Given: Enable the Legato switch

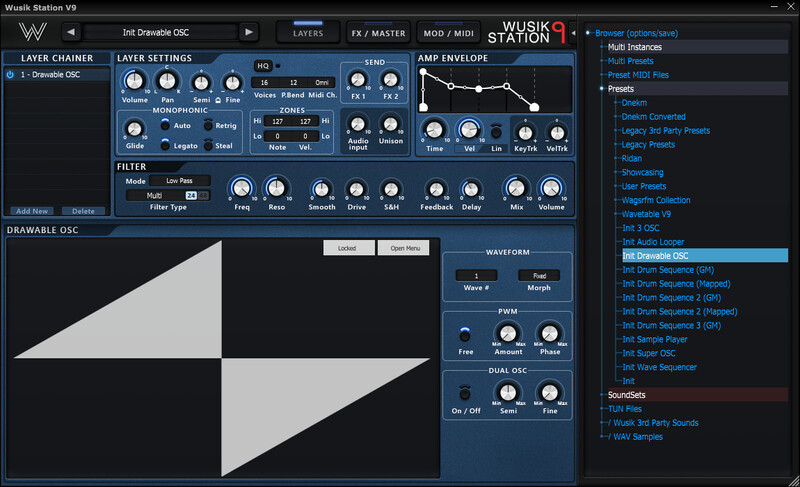Looking at the screenshot, I should pos(165,145).
